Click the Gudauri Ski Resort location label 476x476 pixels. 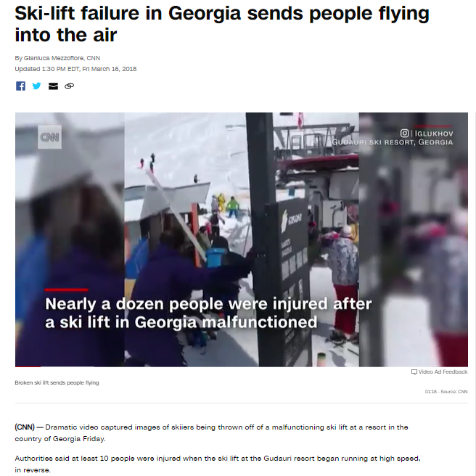[392, 142]
